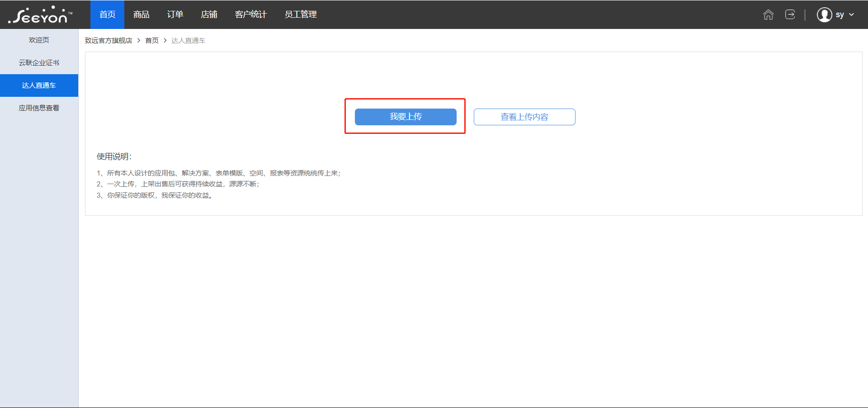Click the 我要上传 button
Viewport: 868px width, 408px height.
pos(406,117)
